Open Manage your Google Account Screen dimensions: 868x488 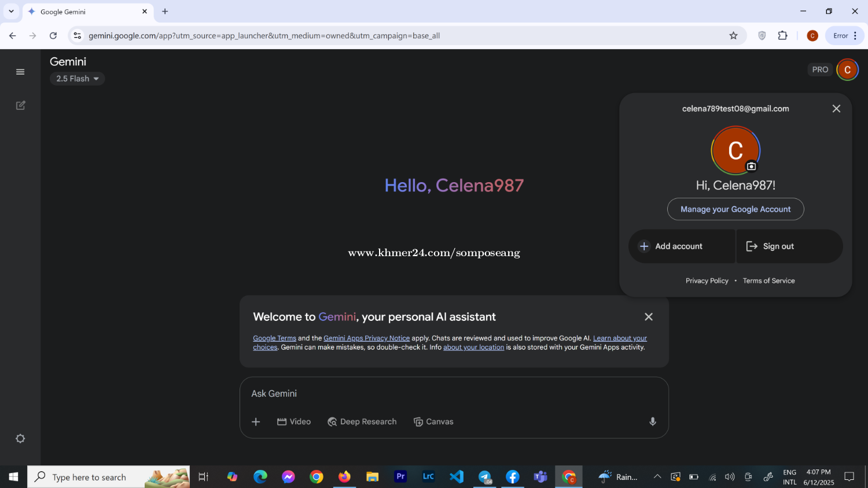coord(735,209)
